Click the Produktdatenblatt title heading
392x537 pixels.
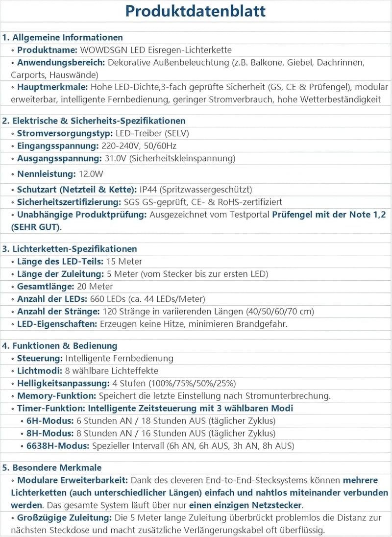point(196,11)
